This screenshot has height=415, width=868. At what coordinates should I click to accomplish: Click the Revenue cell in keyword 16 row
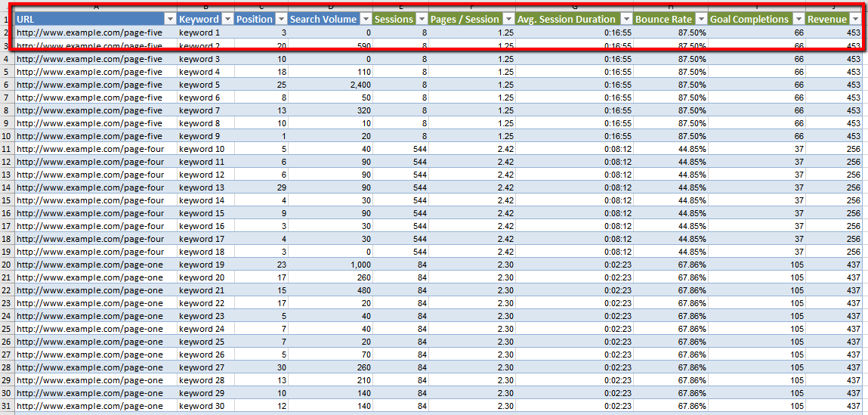834,226
